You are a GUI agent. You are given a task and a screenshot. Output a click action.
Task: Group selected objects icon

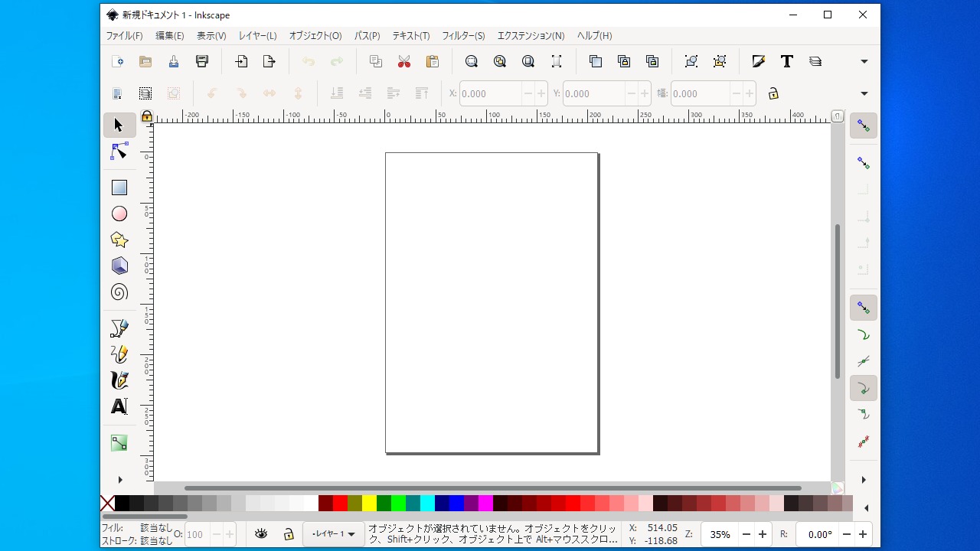pyautogui.click(x=691, y=61)
